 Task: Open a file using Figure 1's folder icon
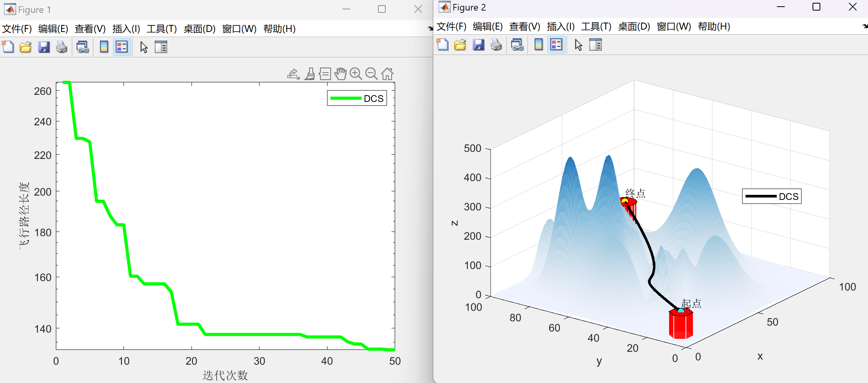[26, 47]
